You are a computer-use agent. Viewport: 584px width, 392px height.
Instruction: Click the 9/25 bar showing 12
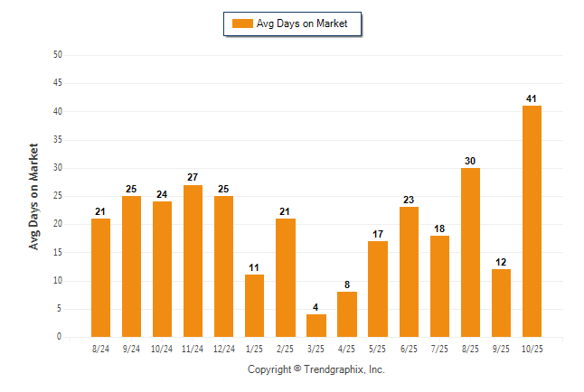(501, 303)
